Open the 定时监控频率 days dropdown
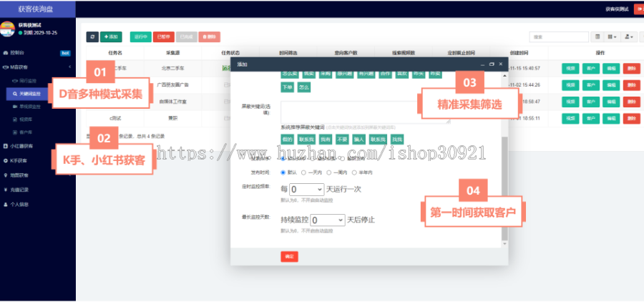The height and width of the screenshot is (302, 644). 307,190
